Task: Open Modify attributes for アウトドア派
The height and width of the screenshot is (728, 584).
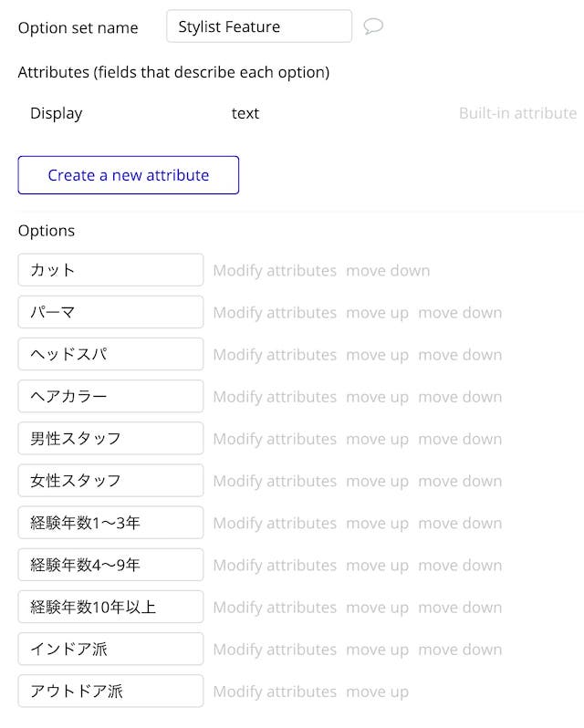Action: 275,692
